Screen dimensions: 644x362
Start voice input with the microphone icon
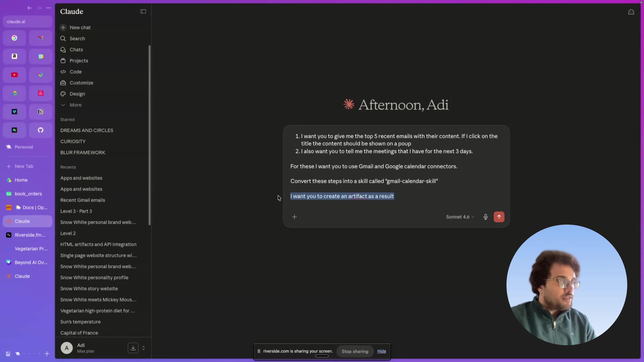[486, 217]
